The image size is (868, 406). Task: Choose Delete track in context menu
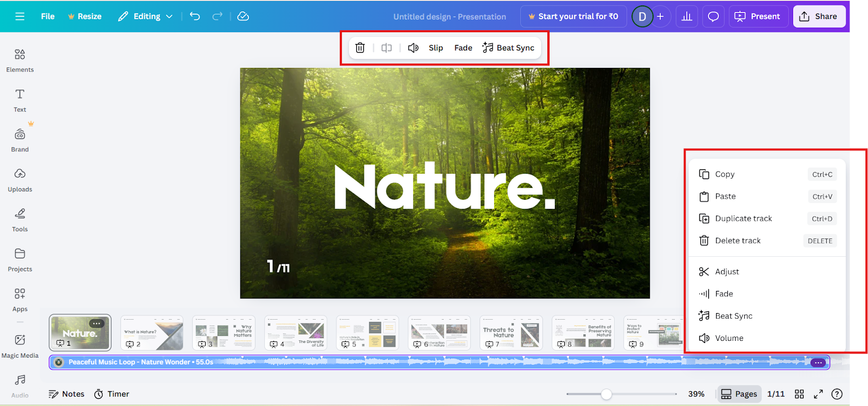767,241
